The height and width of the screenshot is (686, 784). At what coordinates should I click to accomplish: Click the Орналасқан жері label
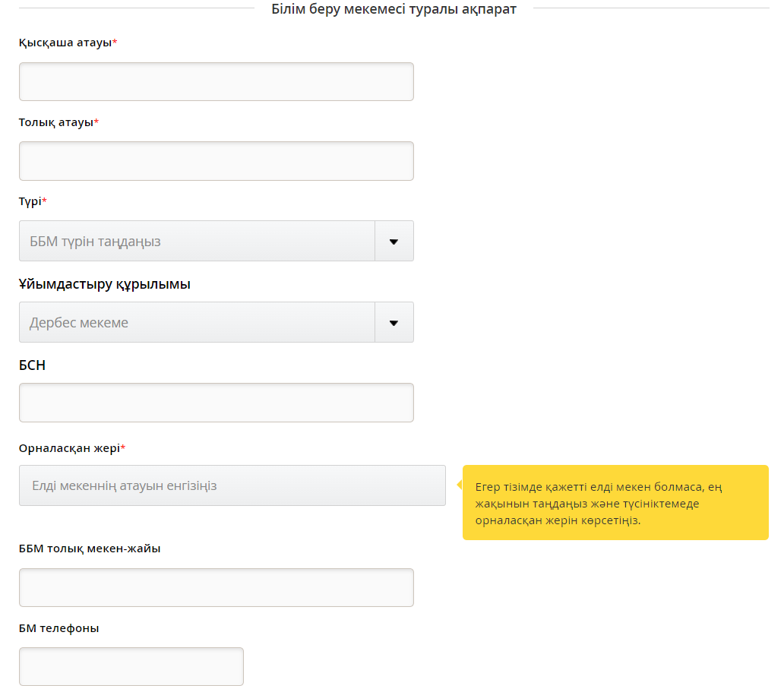pyautogui.click(x=69, y=448)
